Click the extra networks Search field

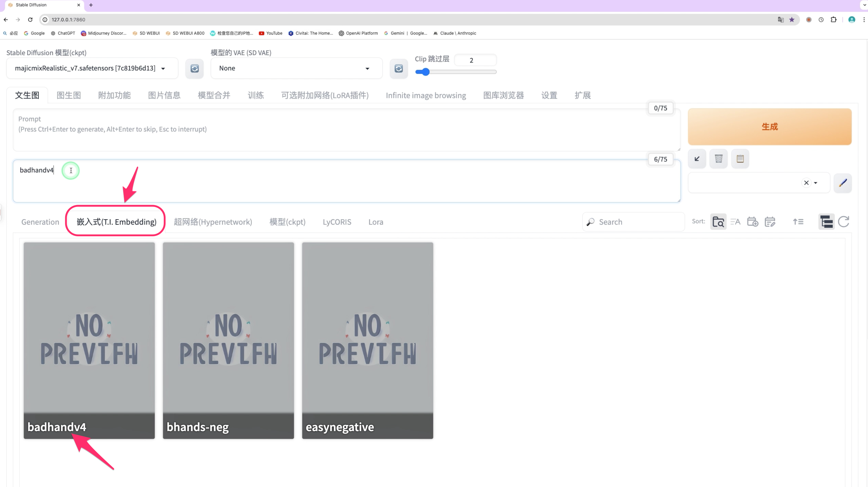click(634, 222)
